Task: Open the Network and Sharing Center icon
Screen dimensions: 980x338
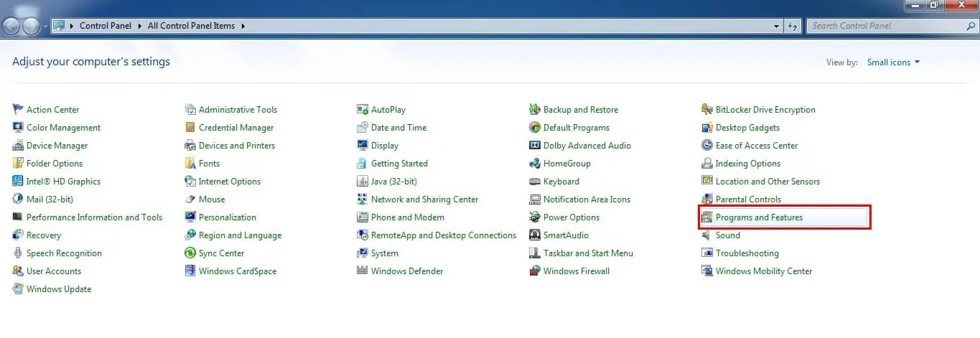Action: (363, 199)
